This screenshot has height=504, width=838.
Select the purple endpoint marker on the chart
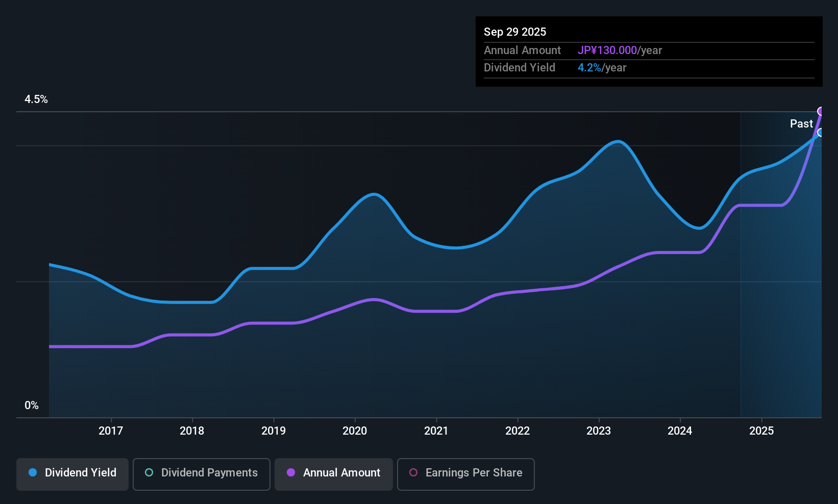pyautogui.click(x=821, y=111)
